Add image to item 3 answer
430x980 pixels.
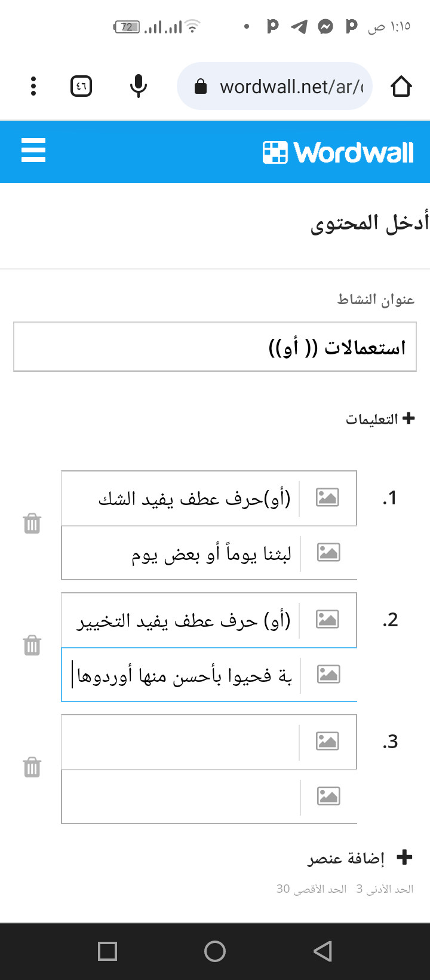(x=328, y=796)
